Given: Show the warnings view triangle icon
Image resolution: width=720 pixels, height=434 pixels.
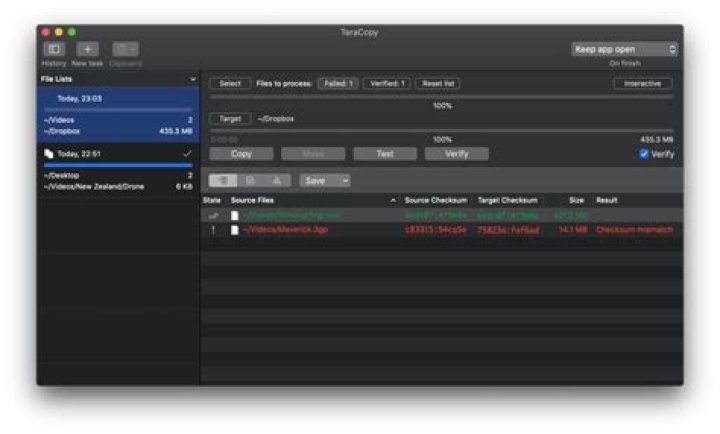Looking at the screenshot, I should click(277, 180).
